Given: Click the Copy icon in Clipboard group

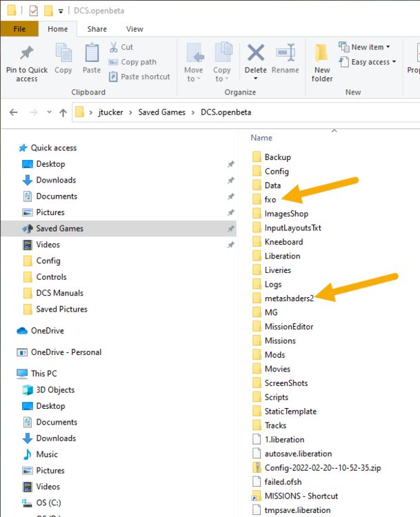Looking at the screenshot, I should [x=63, y=53].
